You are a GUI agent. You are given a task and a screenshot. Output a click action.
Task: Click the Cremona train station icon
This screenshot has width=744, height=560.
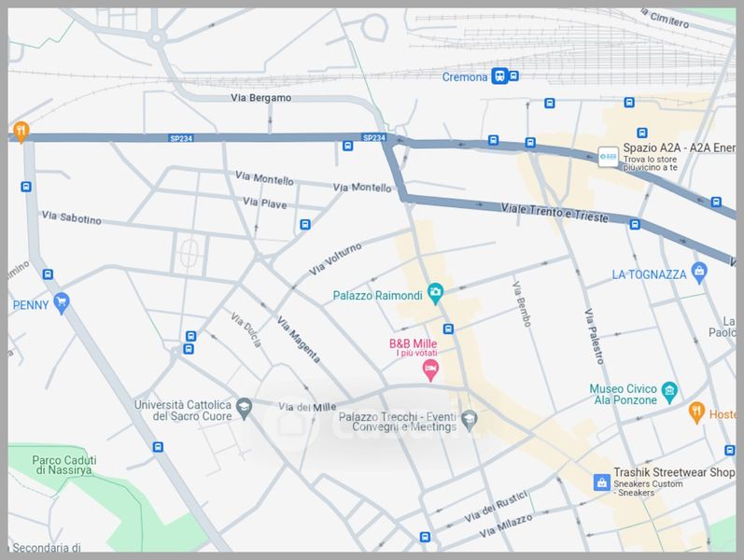pos(500,77)
